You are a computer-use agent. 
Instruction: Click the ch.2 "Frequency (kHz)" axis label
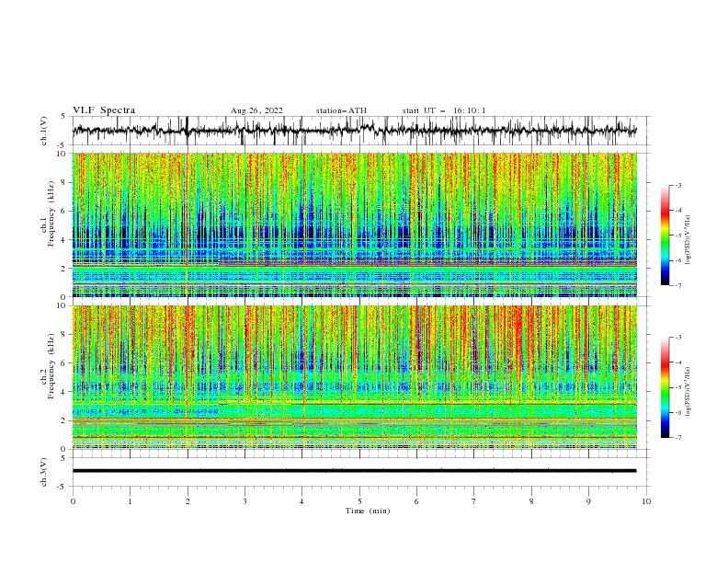(x=52, y=367)
